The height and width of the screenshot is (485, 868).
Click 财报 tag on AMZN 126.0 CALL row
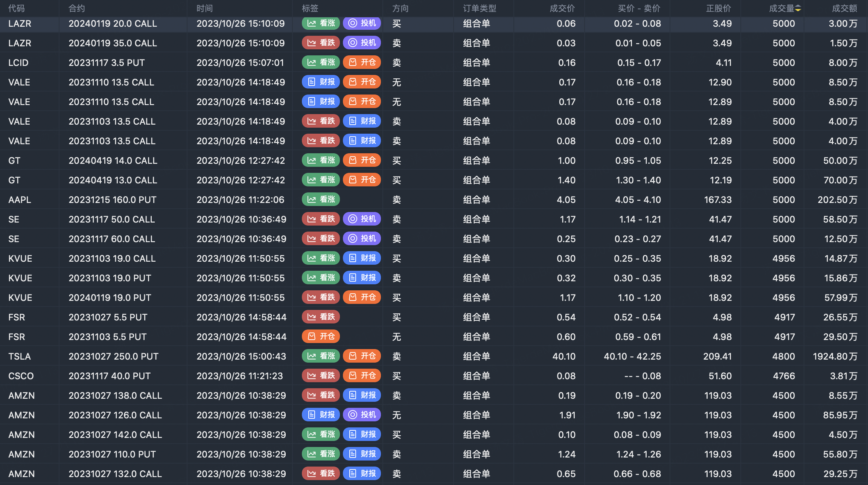(x=321, y=415)
